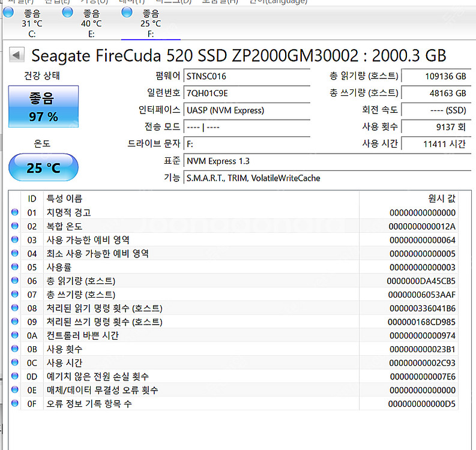Select row 0E 매체/데이터 무결성 오류 횟수
The height and width of the screenshot is (450, 476).
coord(233,390)
